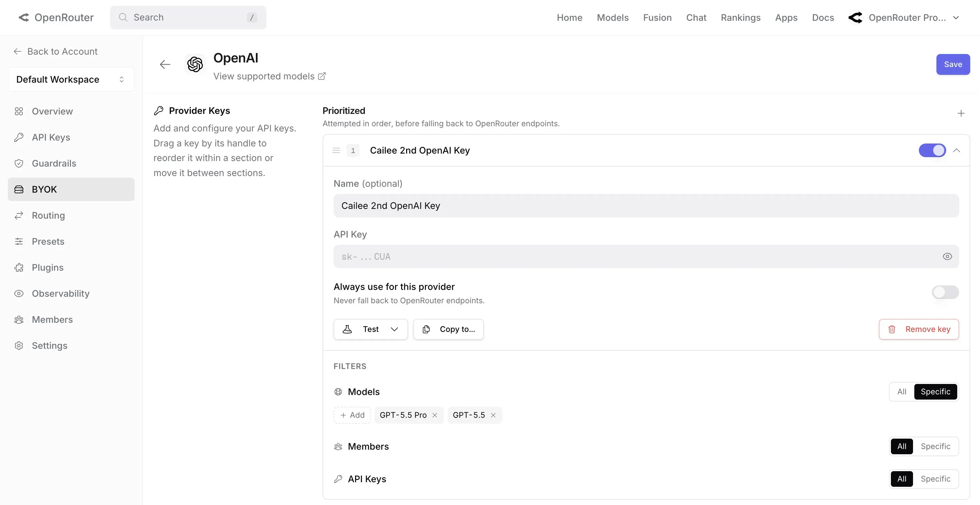Screen dimensions: 980x505
Task: Open Plugins in the sidebar
Action: point(71,267)
